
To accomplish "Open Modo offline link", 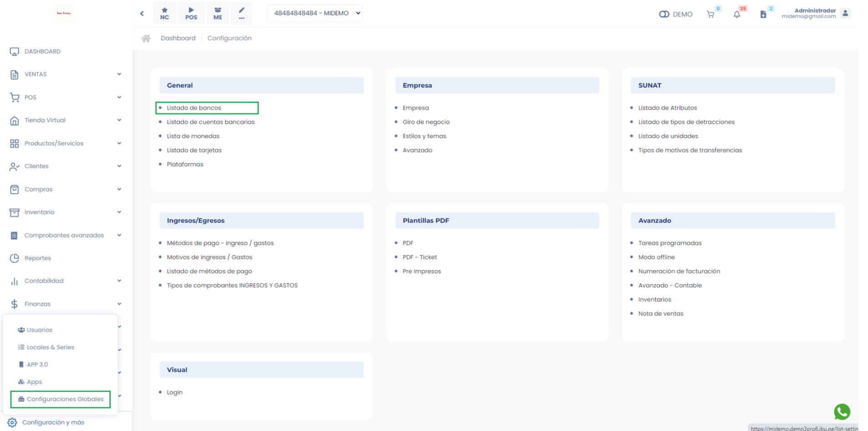I will [657, 257].
